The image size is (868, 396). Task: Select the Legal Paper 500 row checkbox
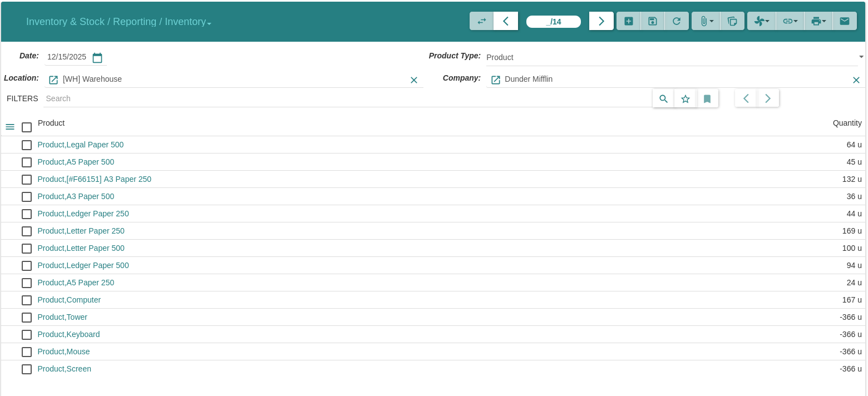point(27,145)
